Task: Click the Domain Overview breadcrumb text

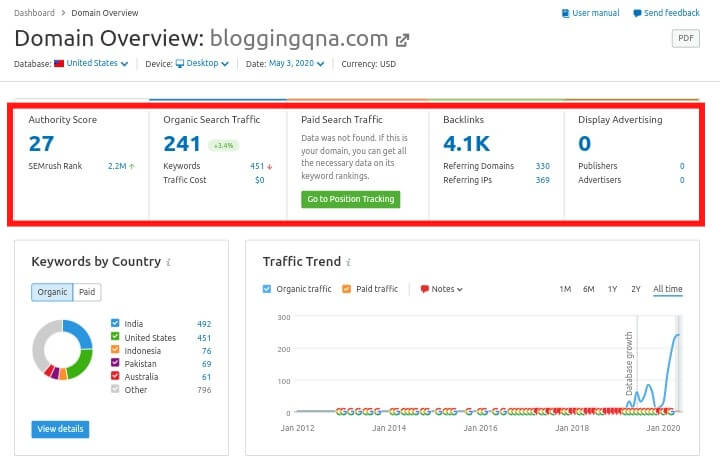Action: coord(105,13)
